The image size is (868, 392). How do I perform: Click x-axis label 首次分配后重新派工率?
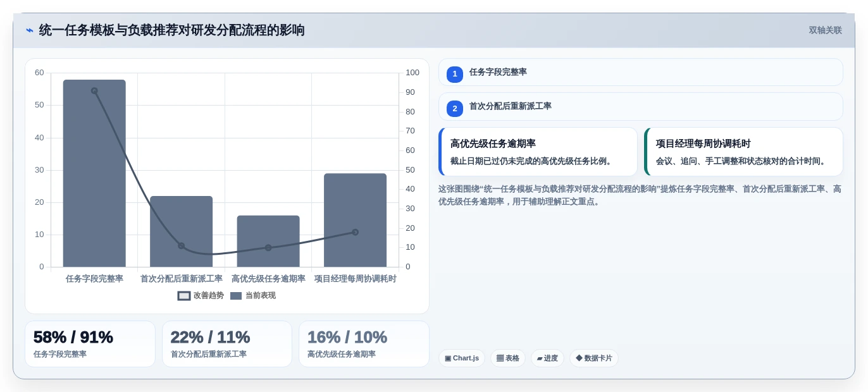click(x=181, y=279)
